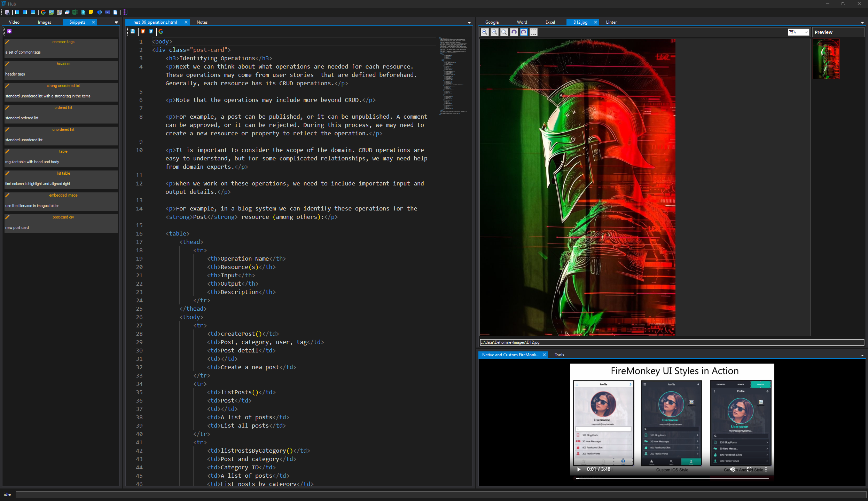868x501 pixels.
Task: Click the blue speaker audio icon in the main toolbar
Action: coord(99,12)
